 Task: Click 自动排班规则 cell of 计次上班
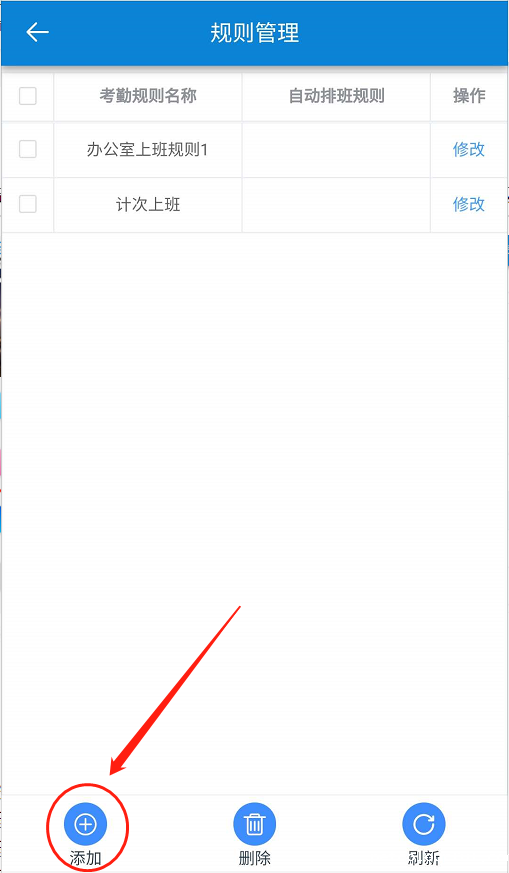(336, 205)
